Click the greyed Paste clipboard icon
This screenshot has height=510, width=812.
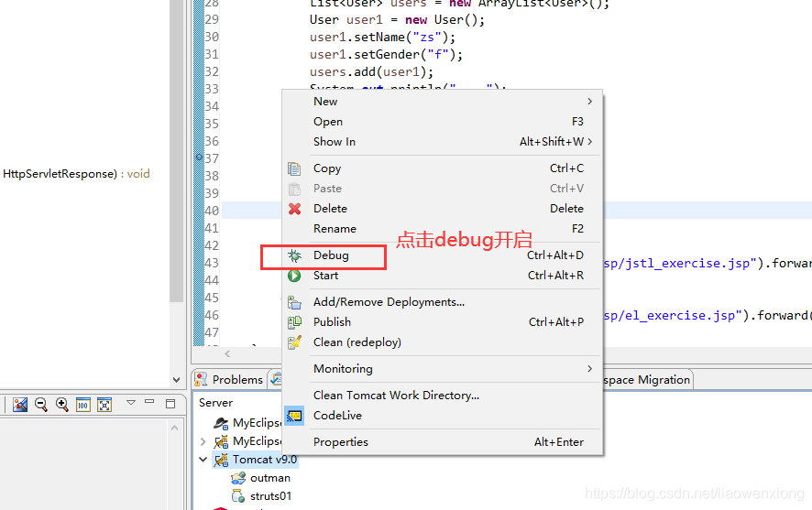tap(294, 189)
